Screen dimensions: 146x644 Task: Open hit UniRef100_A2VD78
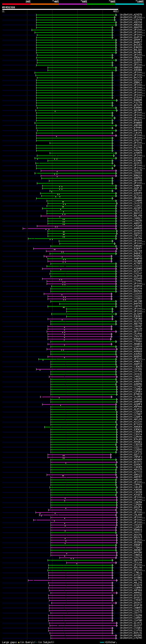[x=131, y=15]
